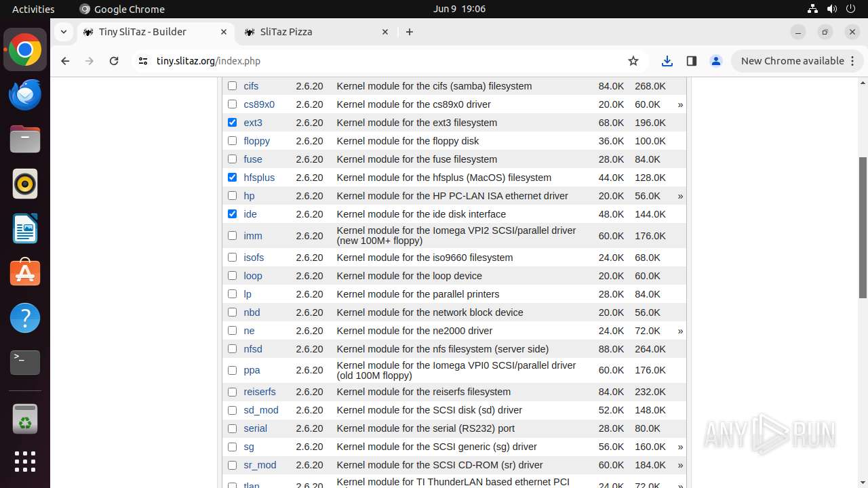868x488 pixels.
Task: Open the lp package link
Action: pyautogui.click(x=248, y=294)
